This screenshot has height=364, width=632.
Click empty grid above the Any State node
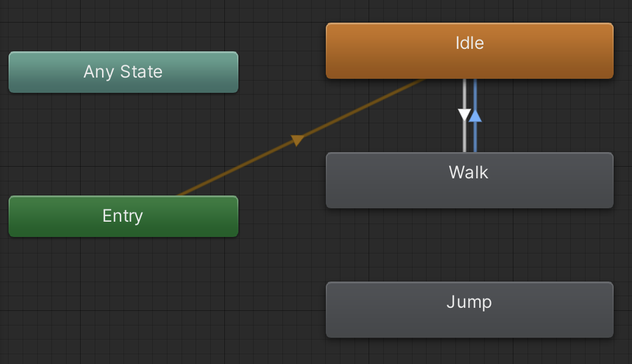click(x=122, y=24)
